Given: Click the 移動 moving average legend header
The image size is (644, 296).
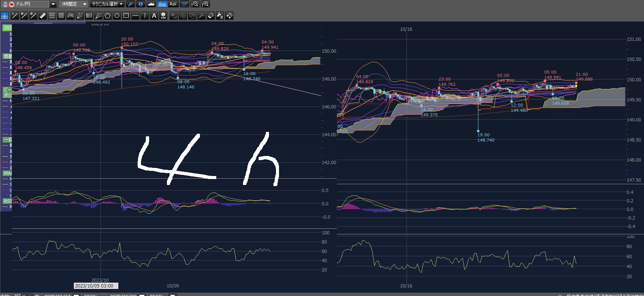Looking at the screenshot, I should 7,56.
